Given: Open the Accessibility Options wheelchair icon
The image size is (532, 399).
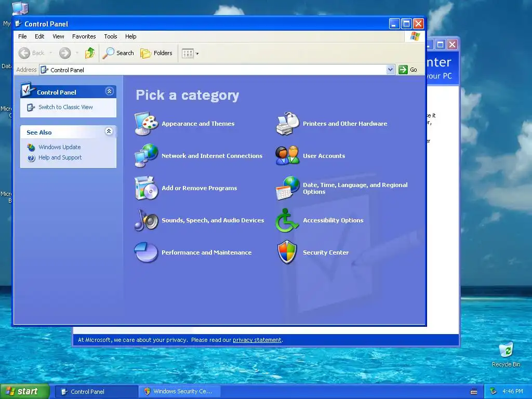Looking at the screenshot, I should pyautogui.click(x=287, y=220).
